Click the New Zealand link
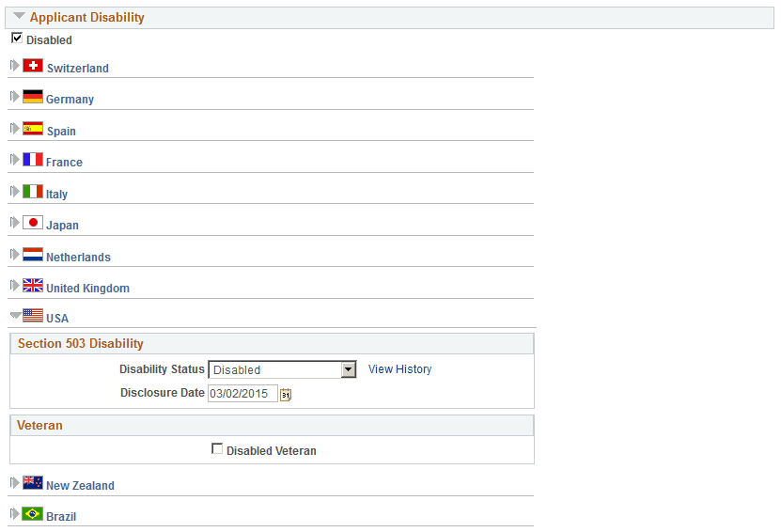The width and height of the screenshot is (781, 532). click(80, 486)
